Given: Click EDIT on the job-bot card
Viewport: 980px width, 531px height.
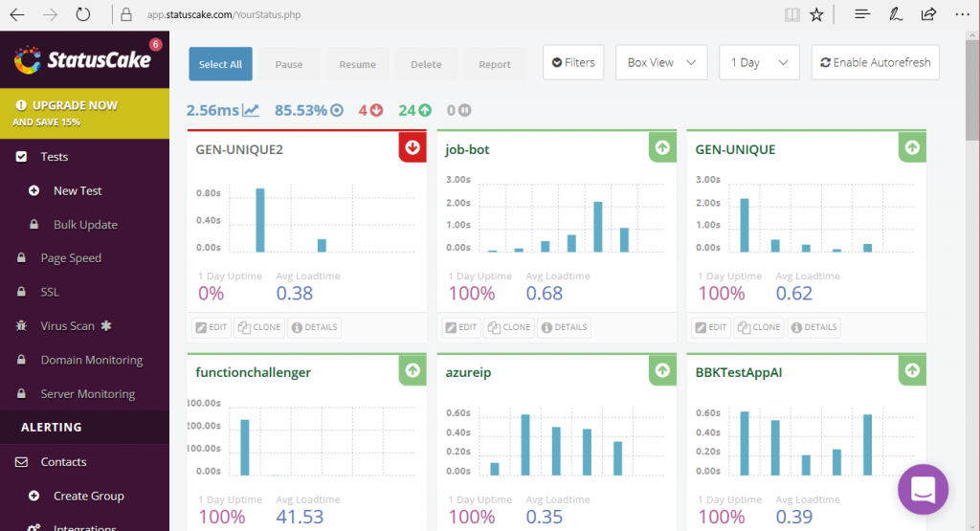Looking at the screenshot, I should [x=461, y=326].
